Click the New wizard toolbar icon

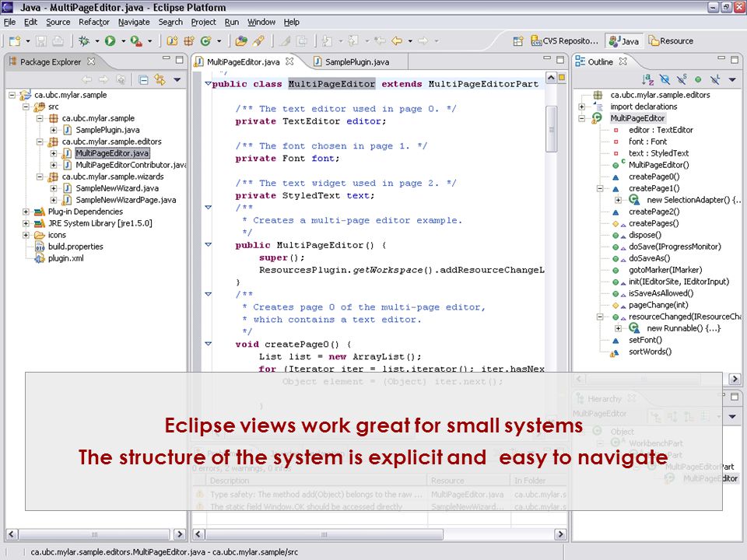[15, 41]
